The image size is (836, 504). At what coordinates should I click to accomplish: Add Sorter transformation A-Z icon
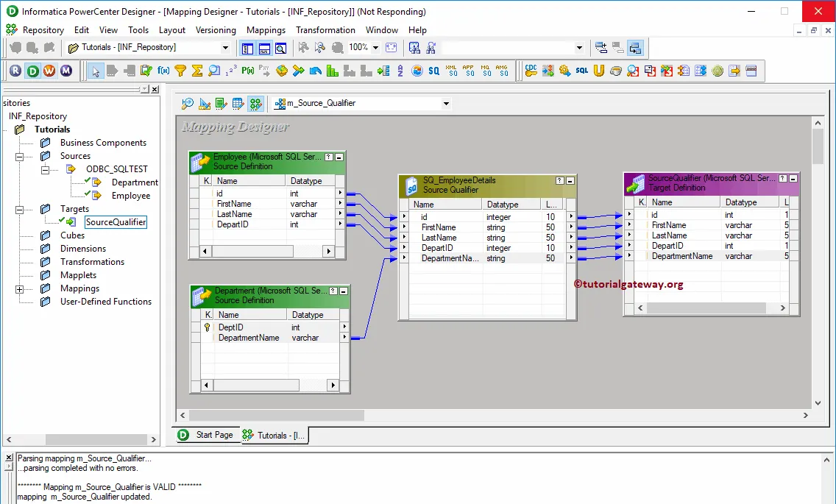tap(400, 71)
